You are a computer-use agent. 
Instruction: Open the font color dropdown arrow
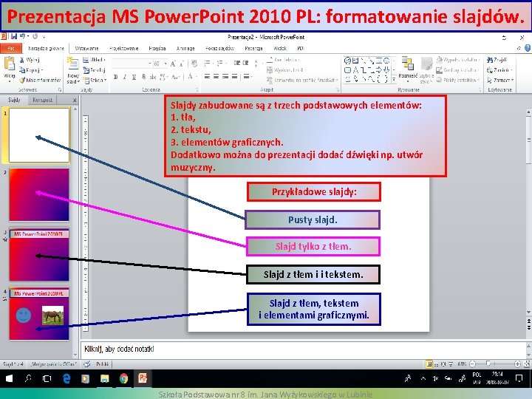(x=196, y=77)
